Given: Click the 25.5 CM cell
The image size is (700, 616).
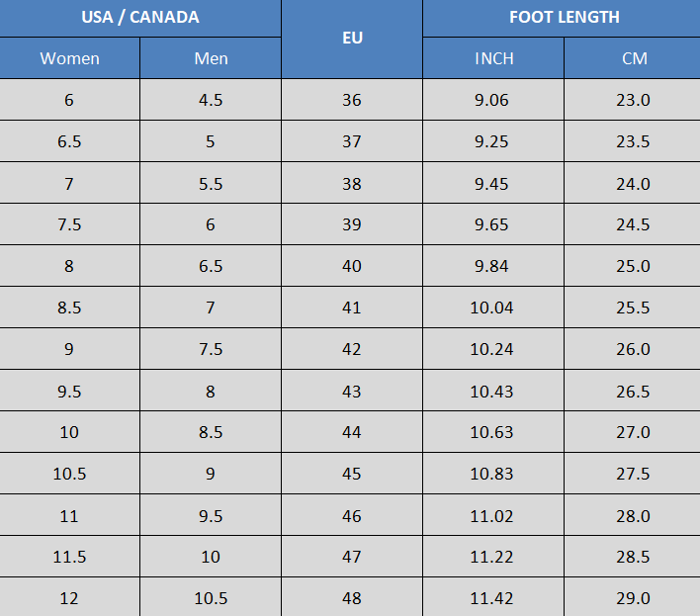Looking at the screenshot, I should tap(633, 308).
